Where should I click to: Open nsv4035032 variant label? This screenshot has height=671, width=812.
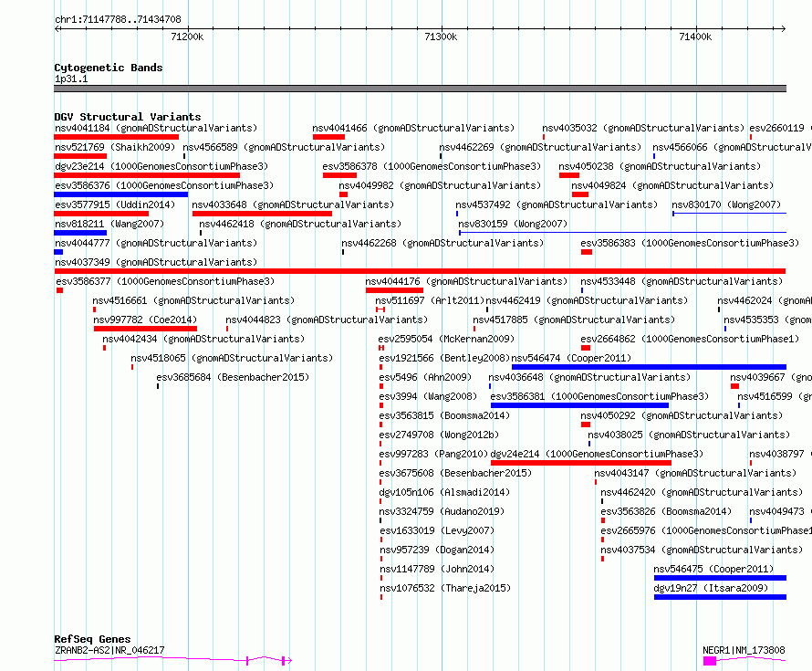[x=643, y=128]
